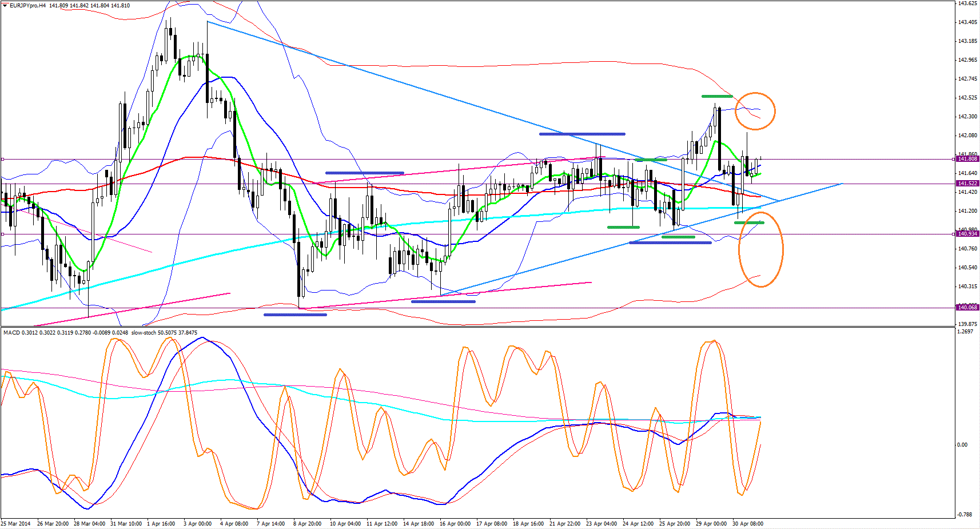Click the blue resistance bar near 142.080

tap(581, 134)
